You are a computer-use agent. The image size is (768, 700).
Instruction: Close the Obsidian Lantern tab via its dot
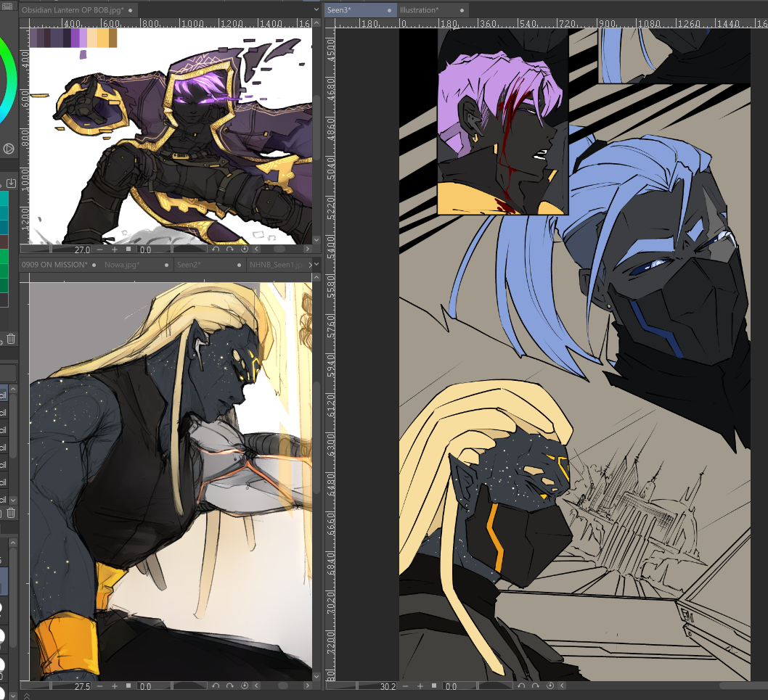click(130, 10)
